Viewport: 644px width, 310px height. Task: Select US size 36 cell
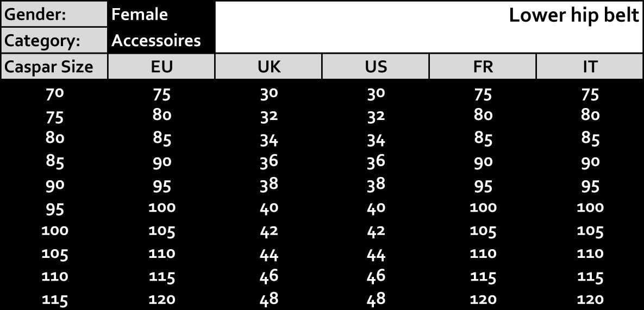point(376,161)
